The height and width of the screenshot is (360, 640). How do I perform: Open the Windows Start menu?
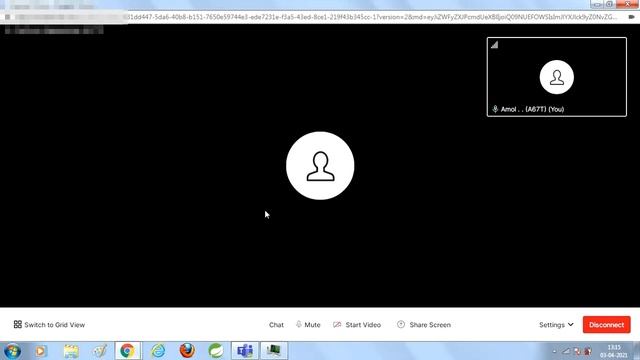[x=12, y=351]
